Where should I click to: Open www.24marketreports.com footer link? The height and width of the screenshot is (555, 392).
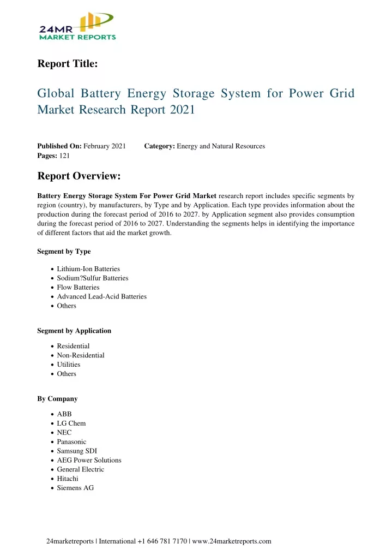[232, 541]
